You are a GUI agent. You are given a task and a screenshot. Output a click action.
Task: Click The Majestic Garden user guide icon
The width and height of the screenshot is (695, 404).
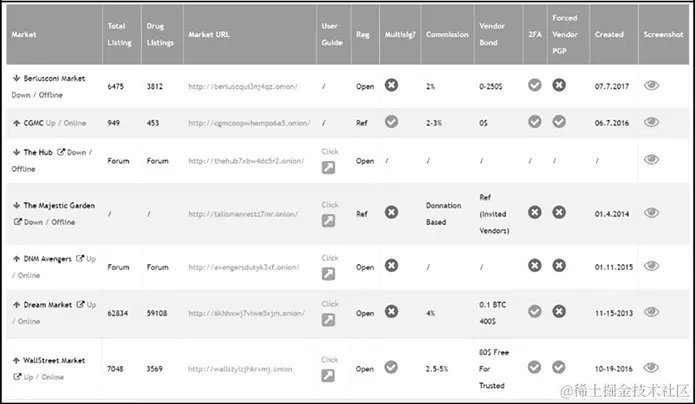click(x=329, y=220)
